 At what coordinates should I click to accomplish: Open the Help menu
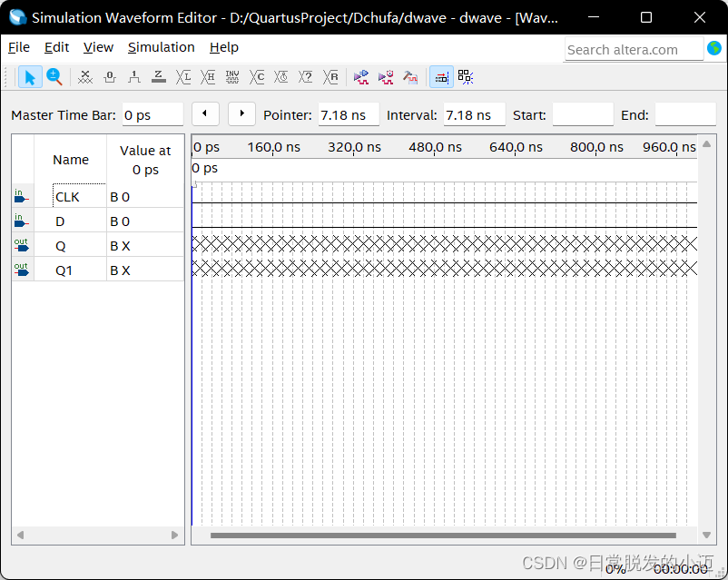(224, 47)
